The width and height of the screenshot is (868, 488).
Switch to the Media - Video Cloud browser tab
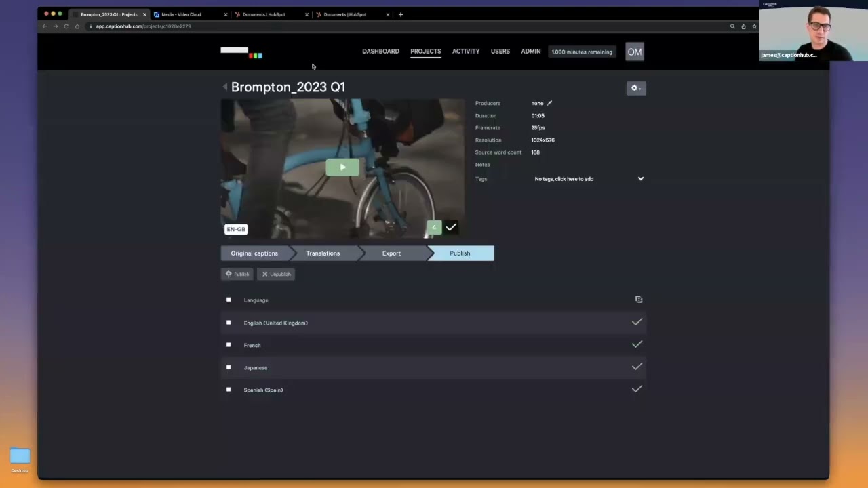coord(190,14)
